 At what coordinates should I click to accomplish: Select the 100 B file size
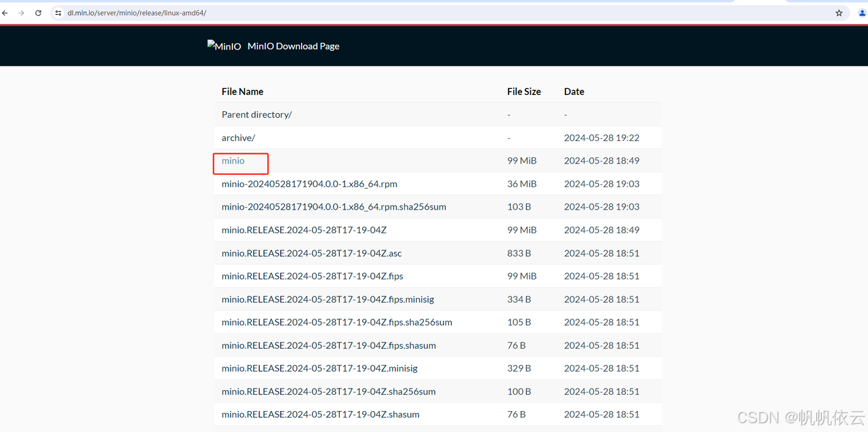[x=519, y=391]
